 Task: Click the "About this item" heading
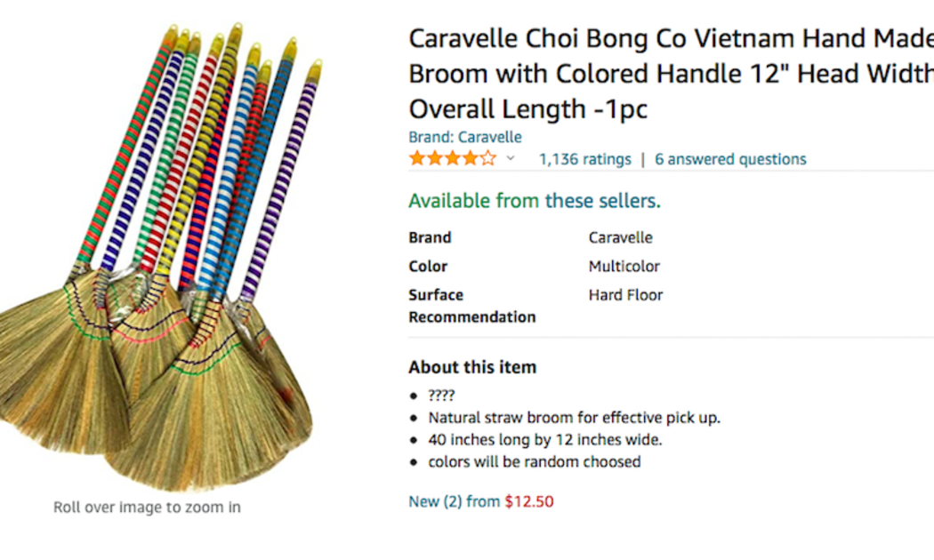pyautogui.click(x=472, y=367)
